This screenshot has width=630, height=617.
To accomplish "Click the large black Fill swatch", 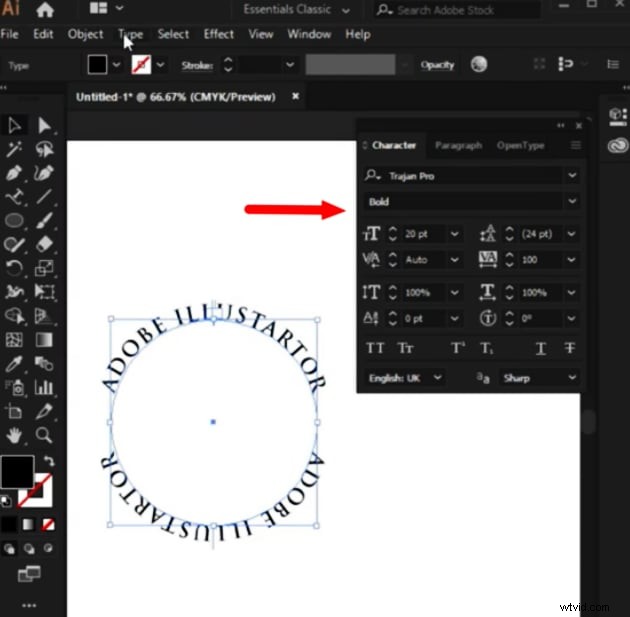I will tap(18, 472).
